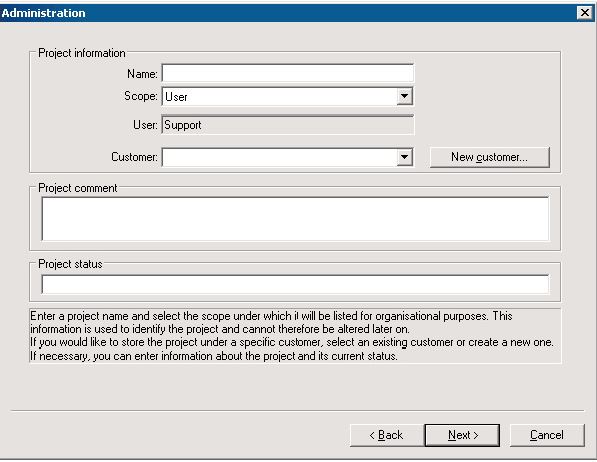Focus the Project comment text area
Viewport: 597px width, 462px height.
click(x=295, y=219)
